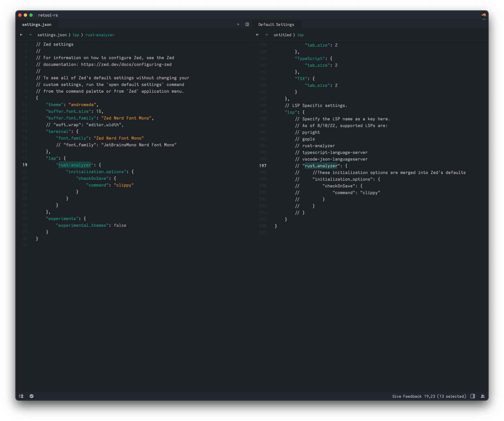Select the settings.json tab
This screenshot has width=504, height=421.
click(x=37, y=24)
